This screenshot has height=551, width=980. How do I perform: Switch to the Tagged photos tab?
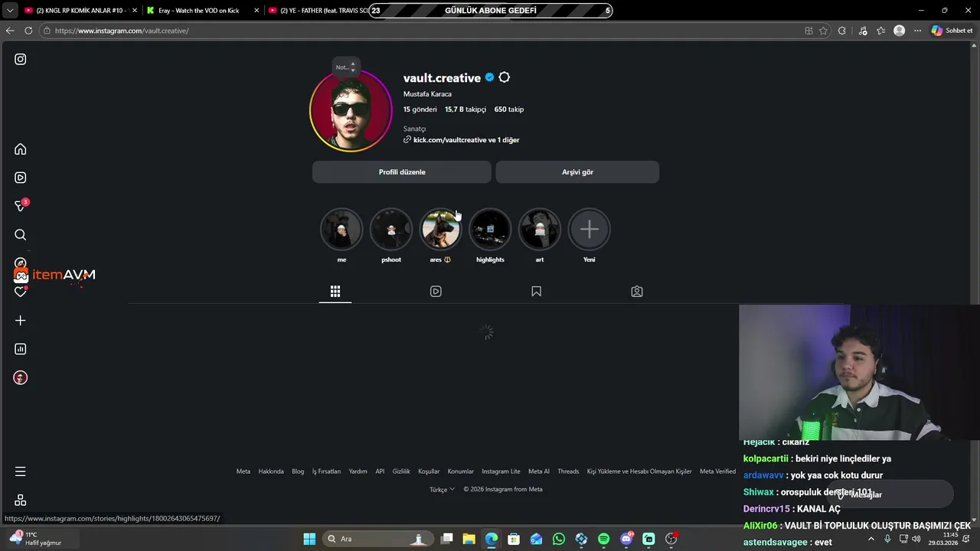[637, 292]
